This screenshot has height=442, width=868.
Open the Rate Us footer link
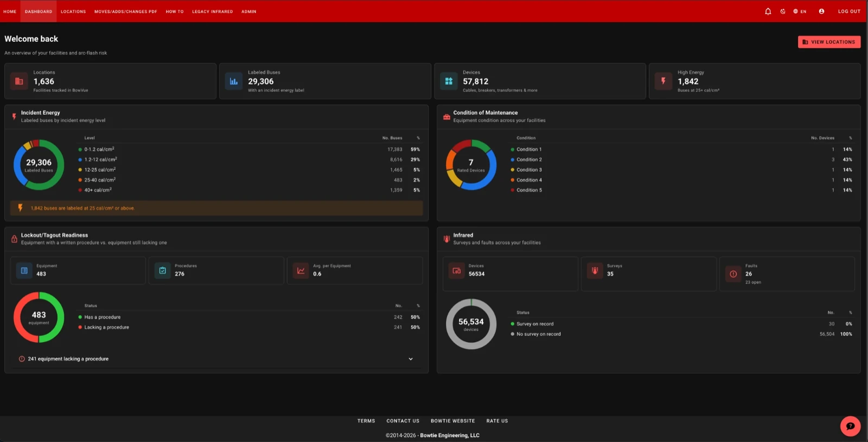click(x=497, y=421)
